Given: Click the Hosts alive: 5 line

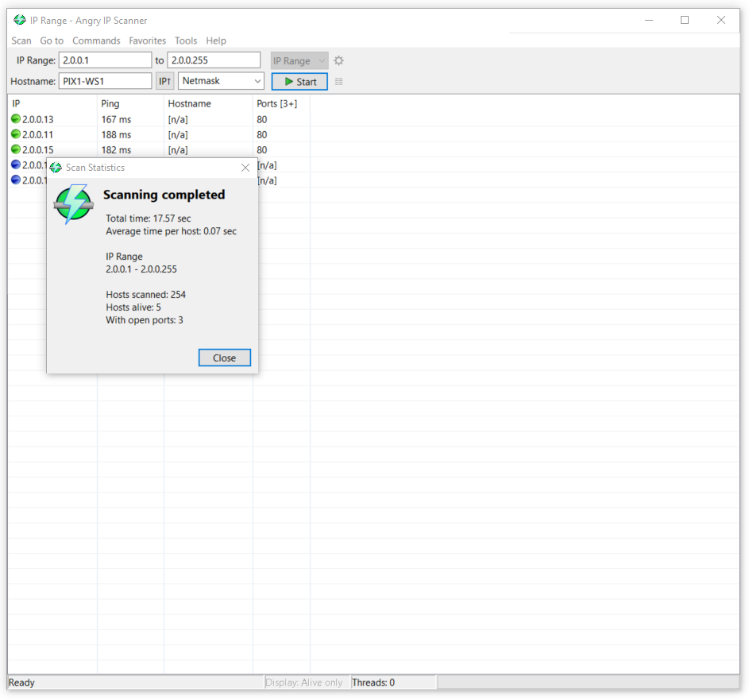Looking at the screenshot, I should 133,307.
